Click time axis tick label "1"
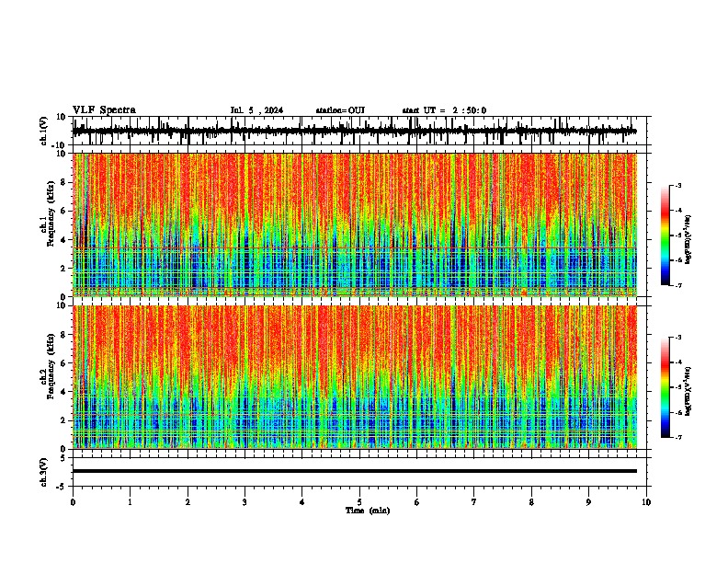 tap(130, 502)
